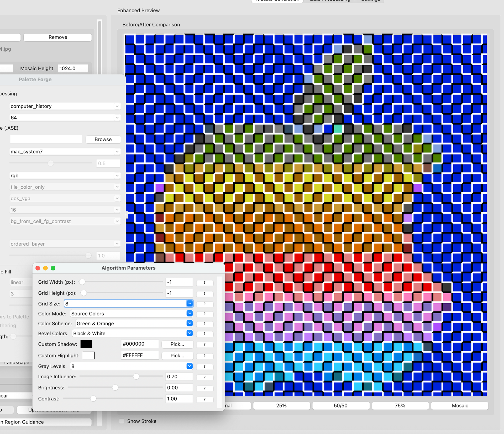Click the help icon beside Grid Size
The height and width of the screenshot is (434, 504).
pyautogui.click(x=205, y=304)
